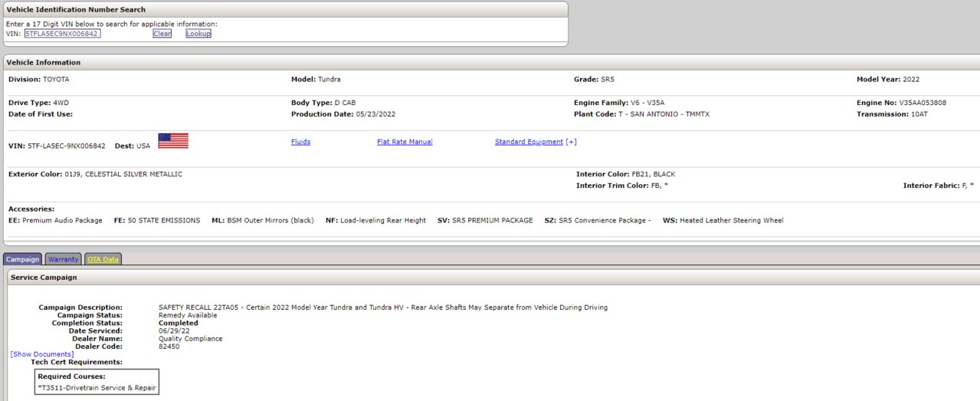Click the BSM Outer Mirrors (black) accessory
Viewport: 980px width, 401px height.
(263, 220)
